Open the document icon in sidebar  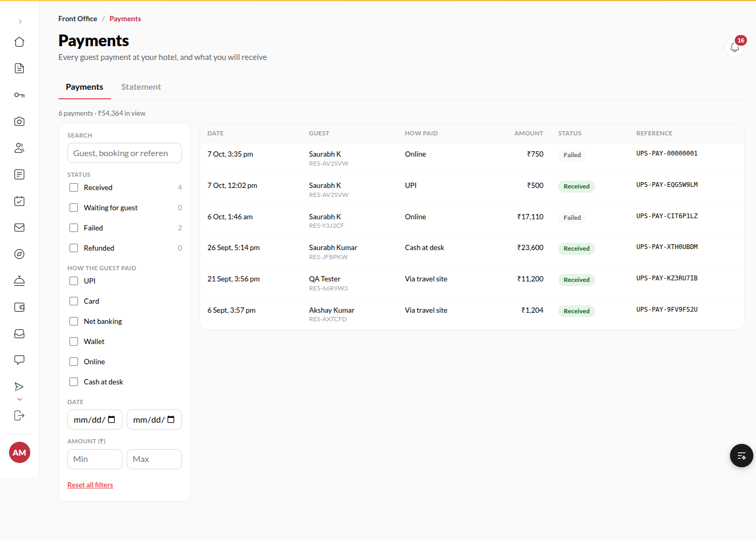point(20,68)
